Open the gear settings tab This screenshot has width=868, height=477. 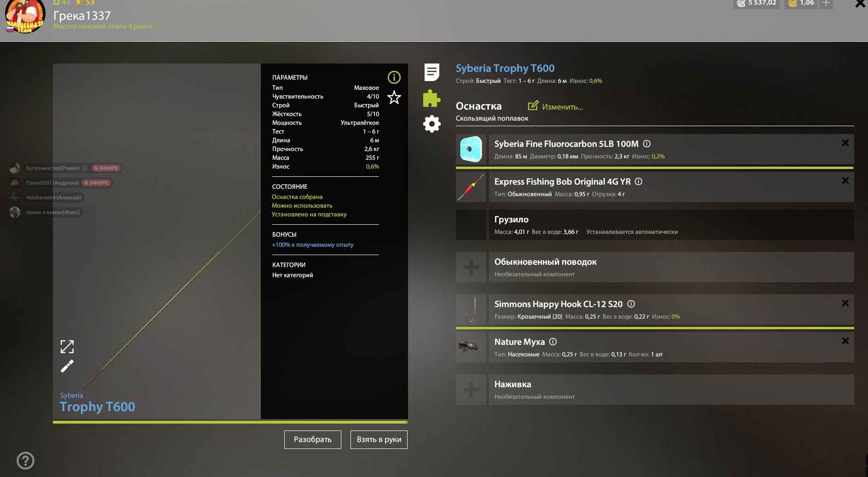point(432,124)
